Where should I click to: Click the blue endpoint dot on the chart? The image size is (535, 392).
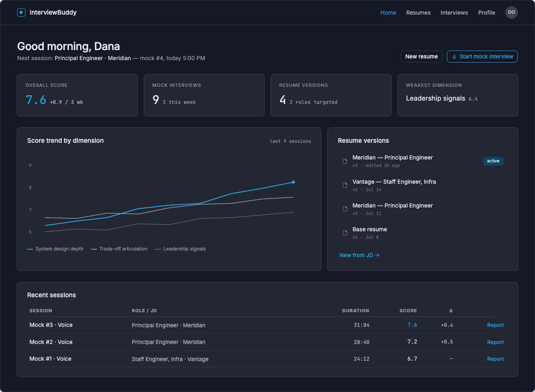(x=293, y=182)
